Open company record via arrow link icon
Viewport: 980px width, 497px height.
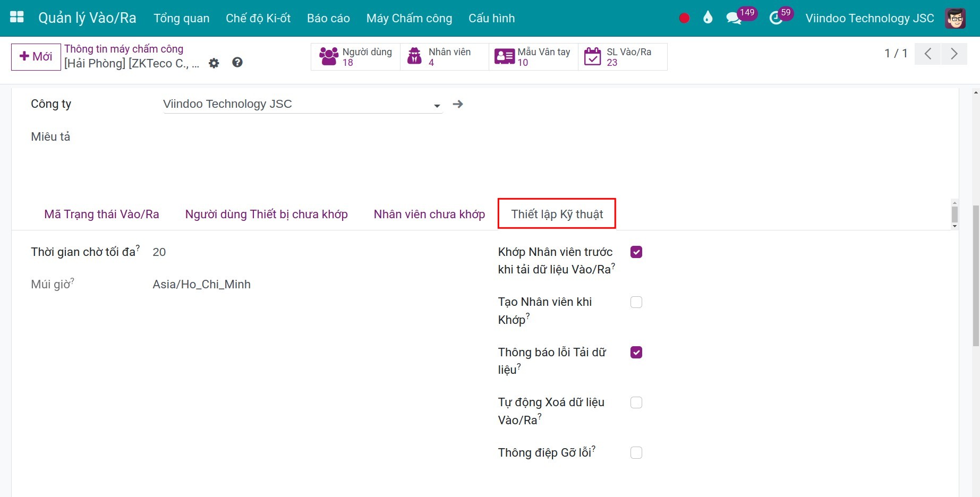point(458,104)
